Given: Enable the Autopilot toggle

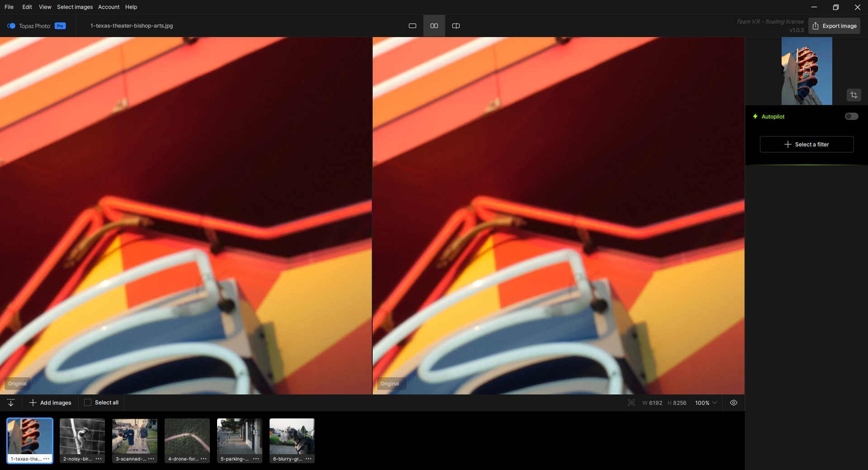Looking at the screenshot, I should pos(851,116).
